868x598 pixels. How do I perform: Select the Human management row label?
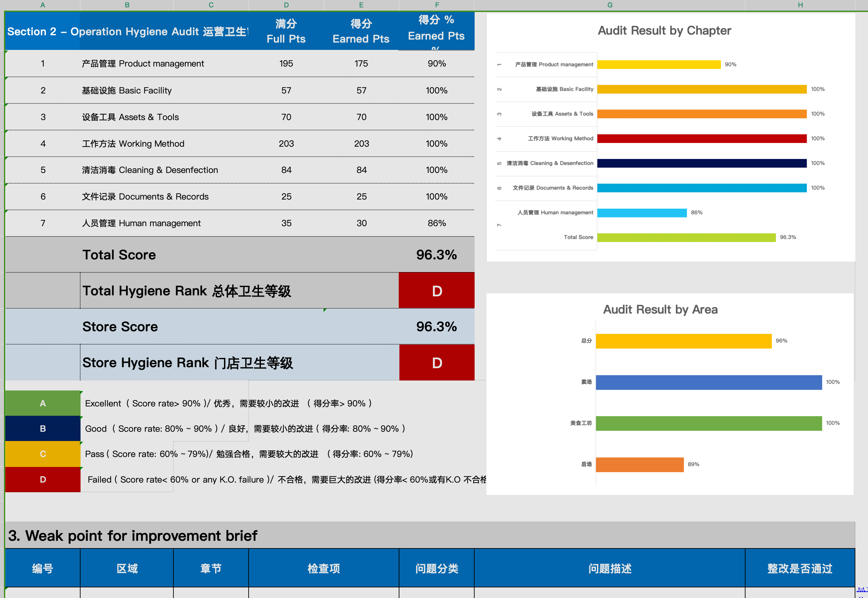point(141,223)
